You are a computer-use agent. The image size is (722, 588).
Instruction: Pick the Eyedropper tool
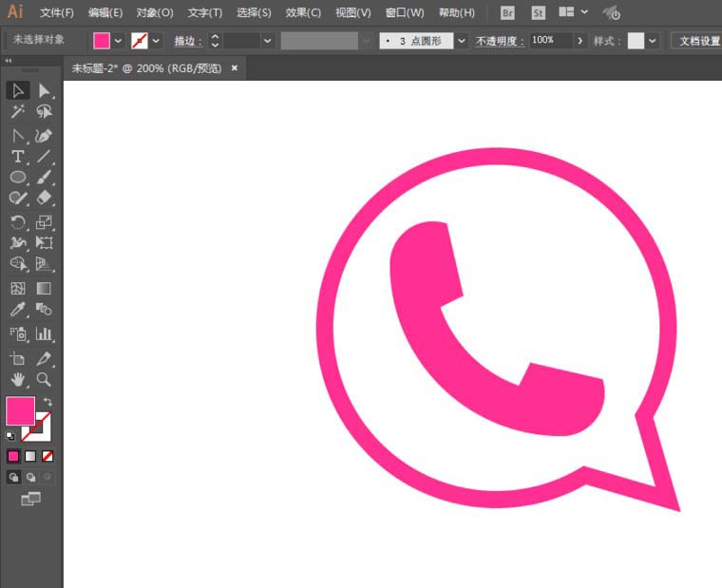[18, 310]
